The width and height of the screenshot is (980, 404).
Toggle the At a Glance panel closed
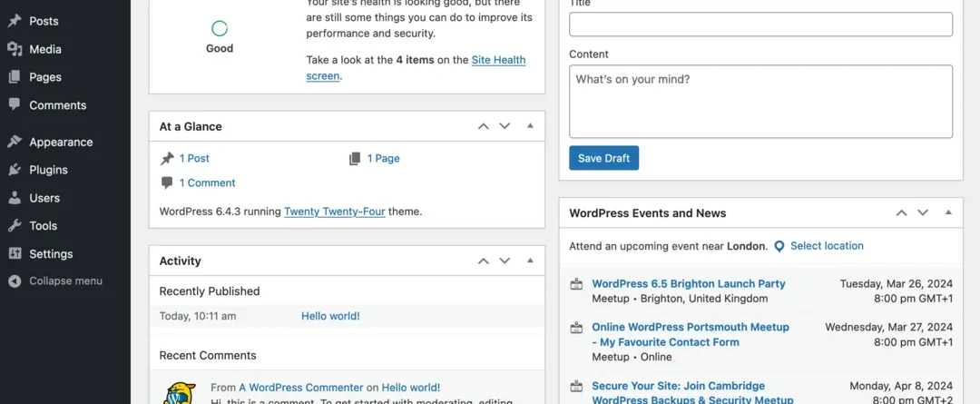coord(530,126)
